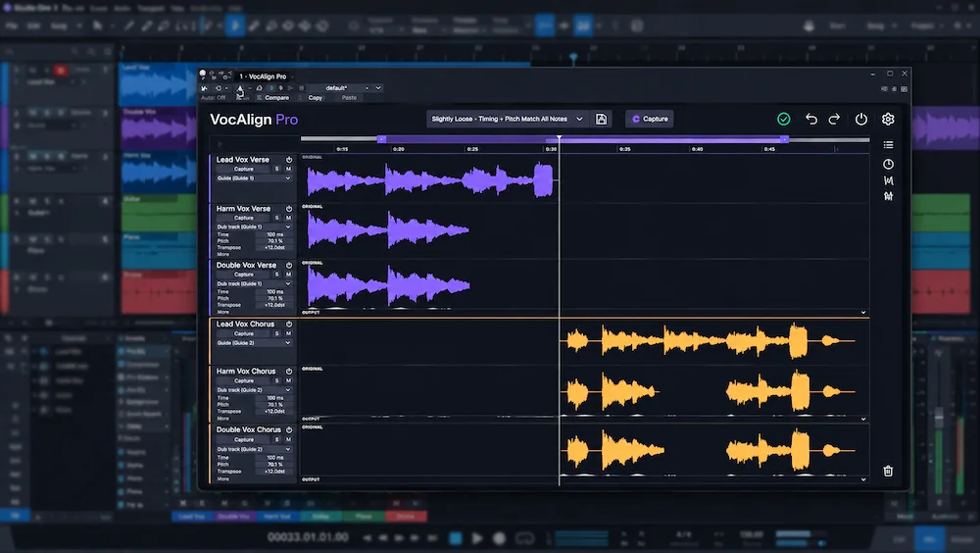
Task: Solo the Lead Vox Chorus track
Action: 277,333
